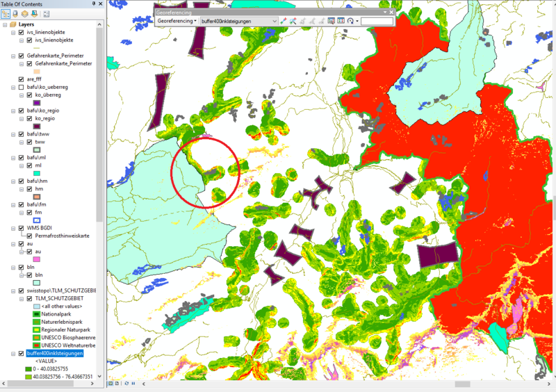This screenshot has height=392, width=556.
Task: Open Table of Contents options icon
Action: click(47, 13)
